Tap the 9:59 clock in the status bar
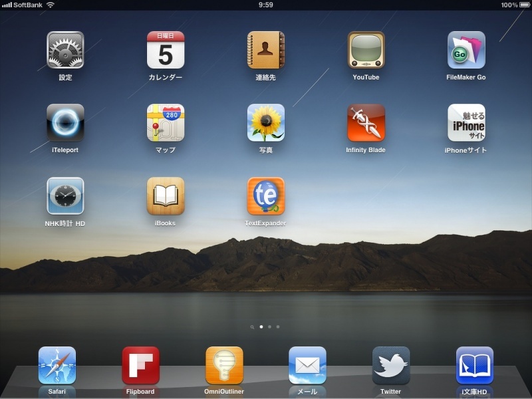Screen dimensions: 532x399 [265, 5]
